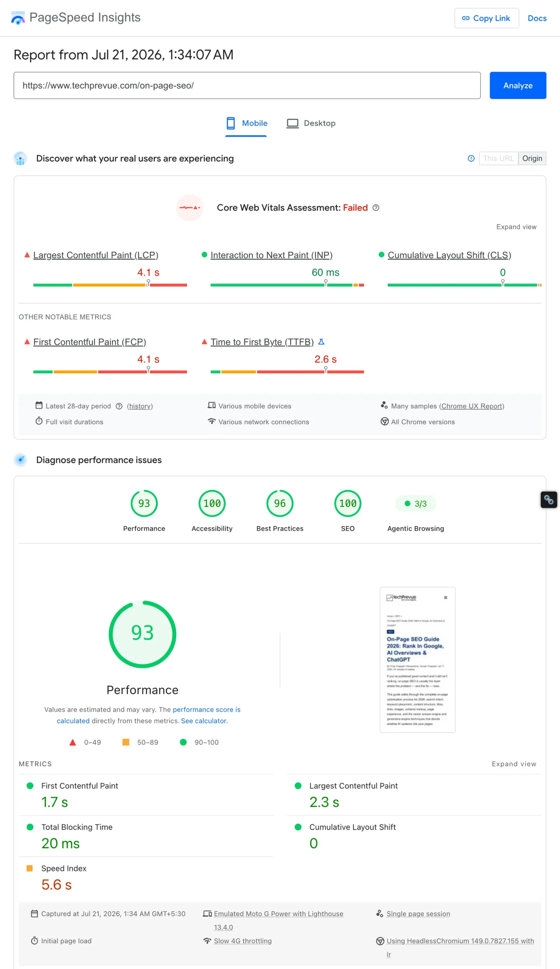Click the floating link icon button at right
The width and height of the screenshot is (560, 969).
(549, 500)
